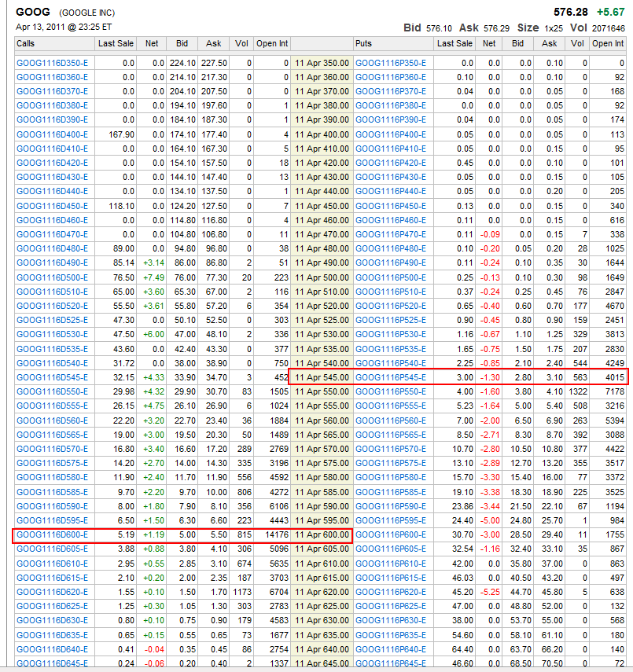This screenshot has height=672, width=633.
Task: Open call contract GOOG1116D500-E
Action: click(x=52, y=277)
